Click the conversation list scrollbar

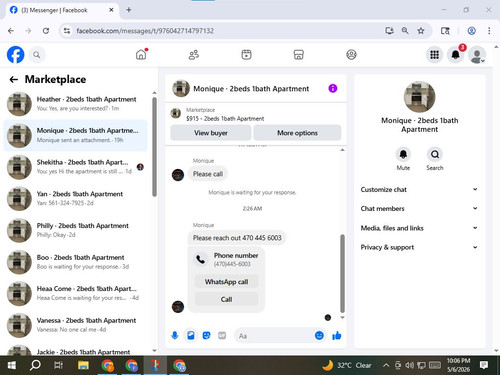pos(154,147)
